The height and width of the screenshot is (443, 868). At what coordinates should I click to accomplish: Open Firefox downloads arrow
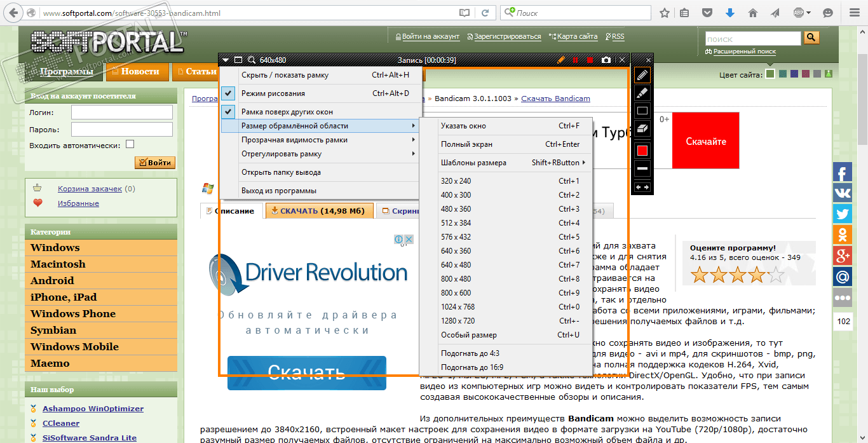coord(730,13)
